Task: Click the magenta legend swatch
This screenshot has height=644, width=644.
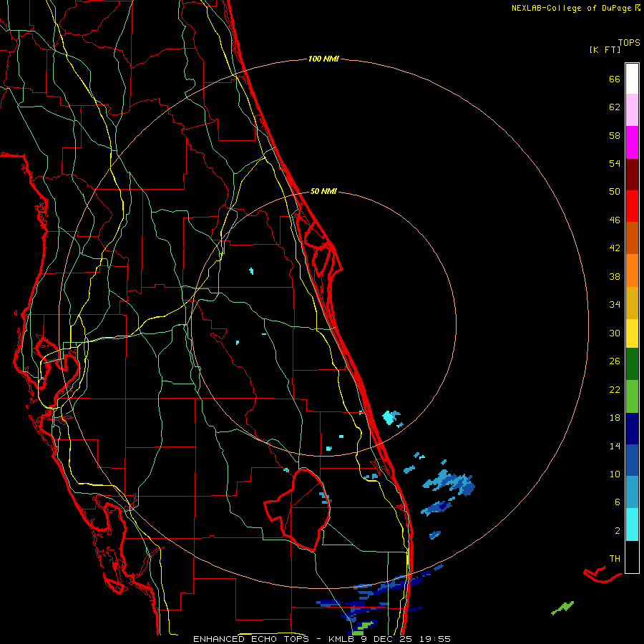Action: click(632, 142)
